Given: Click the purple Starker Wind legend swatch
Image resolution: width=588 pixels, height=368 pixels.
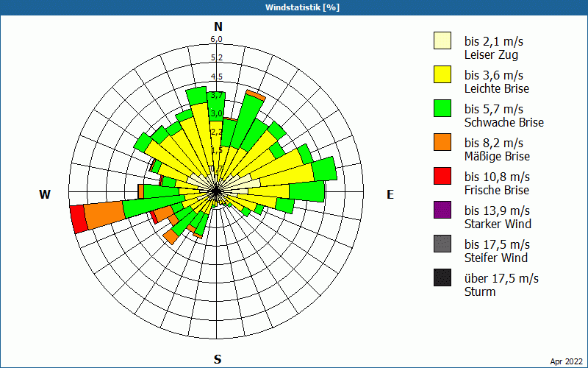Looking at the screenshot, I should coord(442,210).
